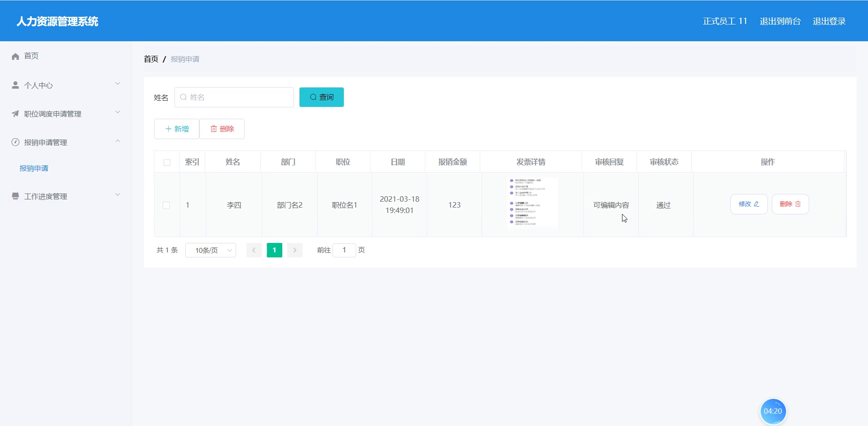Click 修改 button in 李四 row

[749, 204]
